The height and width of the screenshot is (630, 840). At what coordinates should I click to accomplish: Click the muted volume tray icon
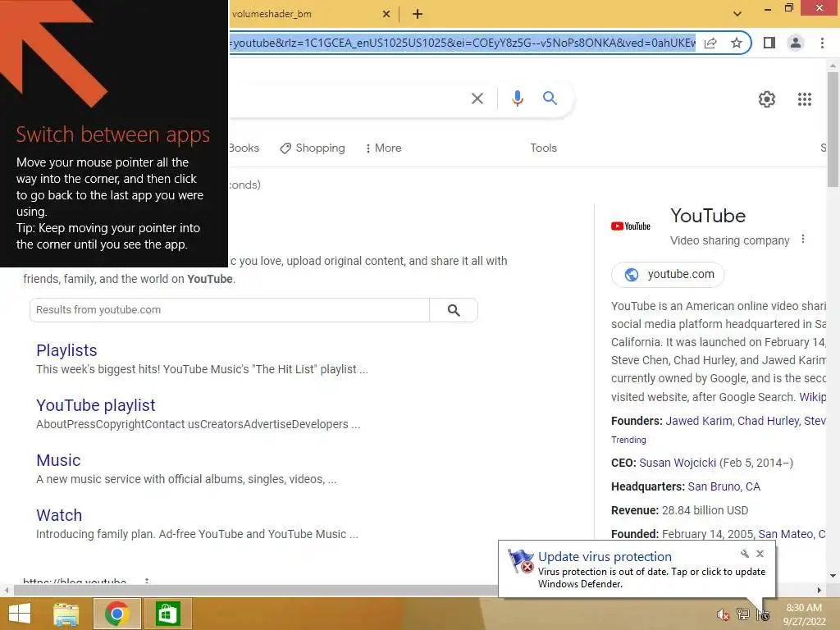pyautogui.click(x=724, y=614)
